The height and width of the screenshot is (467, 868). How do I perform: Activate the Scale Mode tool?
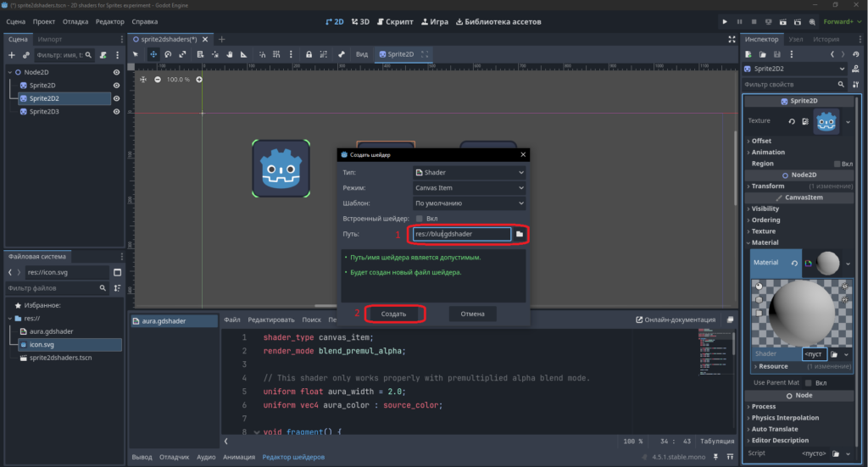[182, 54]
